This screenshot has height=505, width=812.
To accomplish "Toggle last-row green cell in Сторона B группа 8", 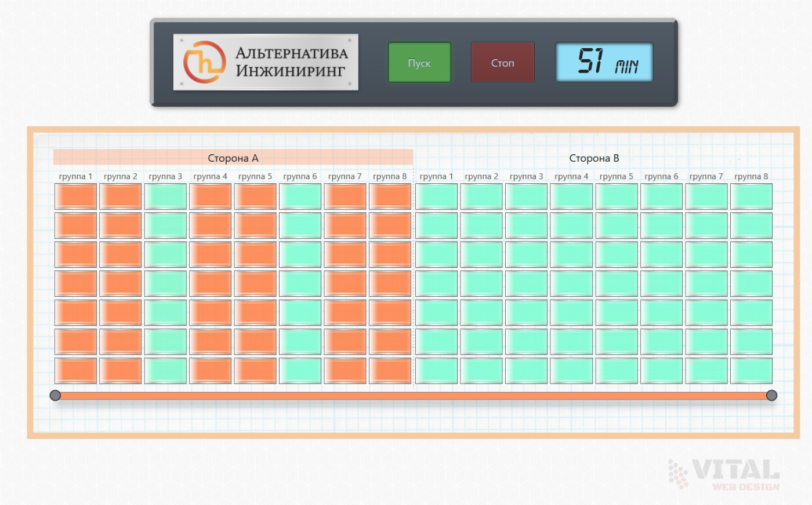I will point(751,370).
